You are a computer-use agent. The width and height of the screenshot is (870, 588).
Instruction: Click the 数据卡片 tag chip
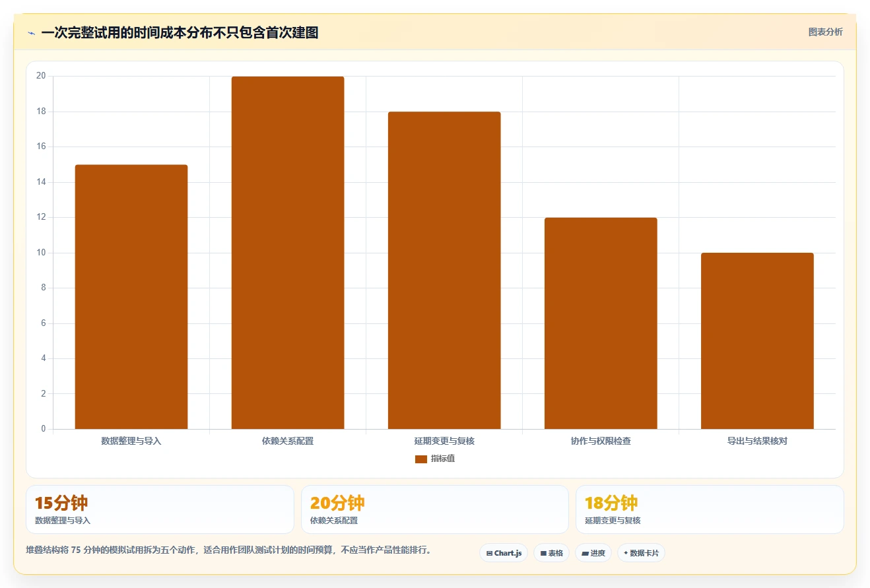click(x=641, y=553)
